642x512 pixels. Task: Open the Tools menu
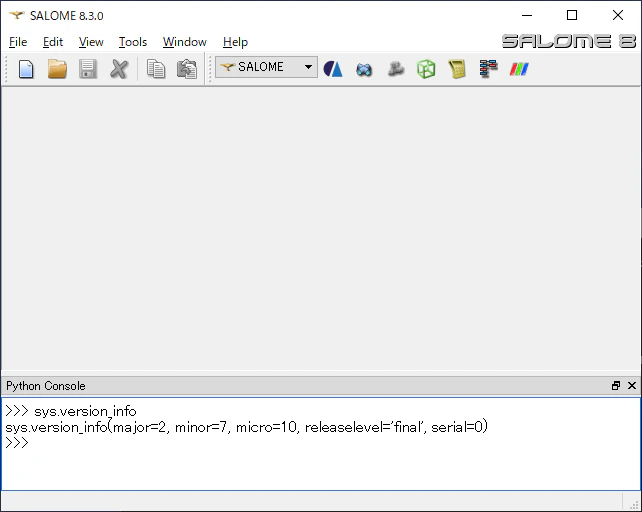pyautogui.click(x=133, y=42)
